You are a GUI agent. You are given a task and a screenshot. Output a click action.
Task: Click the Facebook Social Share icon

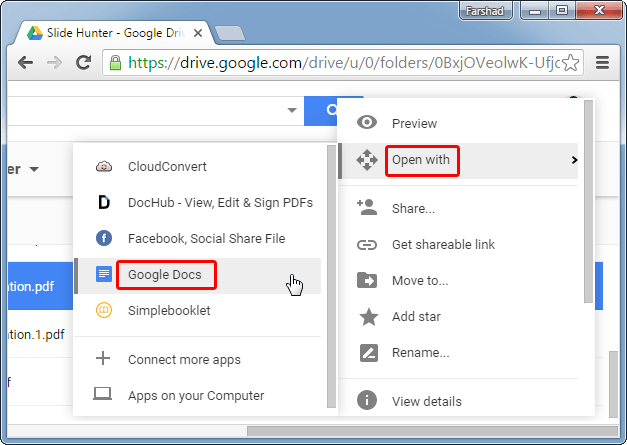[x=103, y=238]
